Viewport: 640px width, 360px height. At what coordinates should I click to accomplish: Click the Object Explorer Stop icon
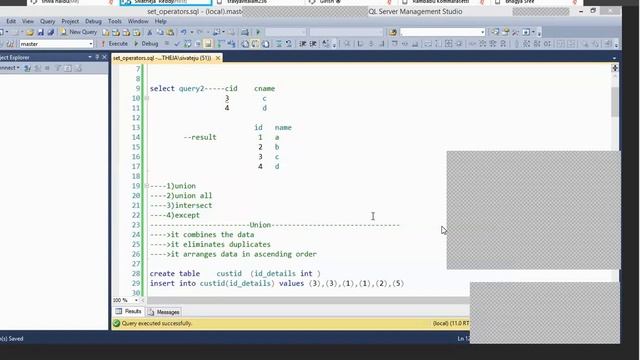tap(47, 68)
